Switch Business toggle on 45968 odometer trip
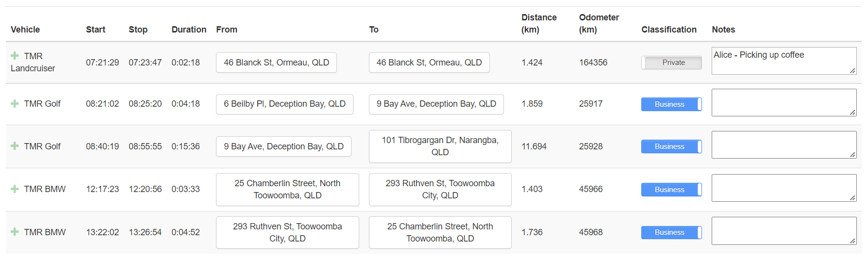Viewport: 868px width, 258px height. pos(671,232)
